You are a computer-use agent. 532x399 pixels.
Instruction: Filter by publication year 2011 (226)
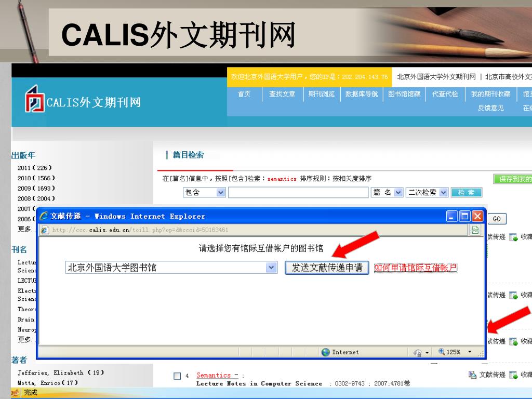click(35, 168)
